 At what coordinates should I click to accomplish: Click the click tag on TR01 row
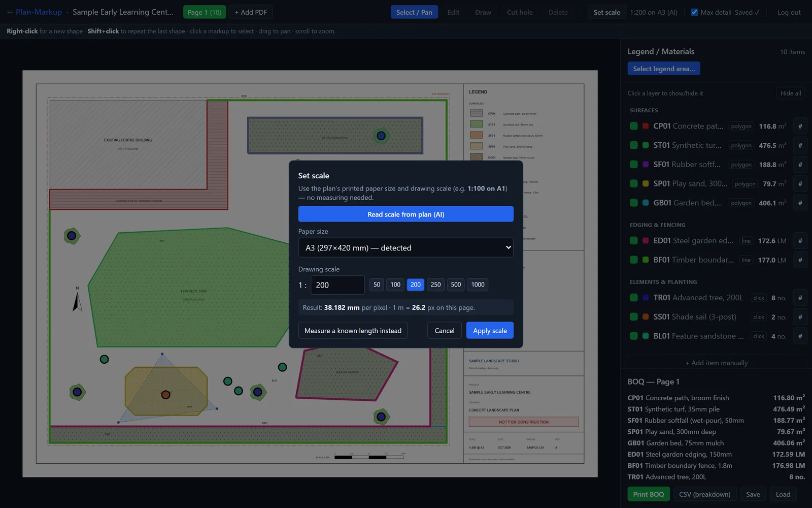click(759, 298)
